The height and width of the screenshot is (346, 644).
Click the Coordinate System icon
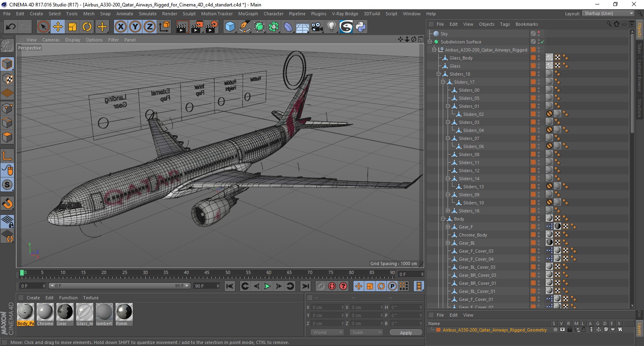tap(165, 27)
